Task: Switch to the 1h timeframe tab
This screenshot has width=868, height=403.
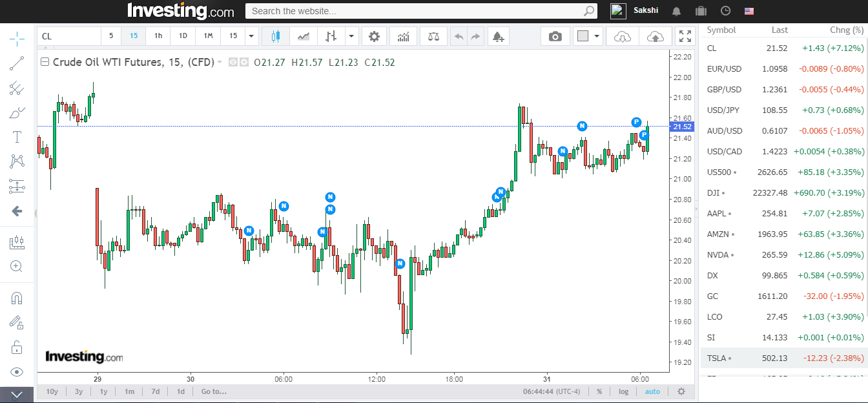Action: [x=158, y=36]
